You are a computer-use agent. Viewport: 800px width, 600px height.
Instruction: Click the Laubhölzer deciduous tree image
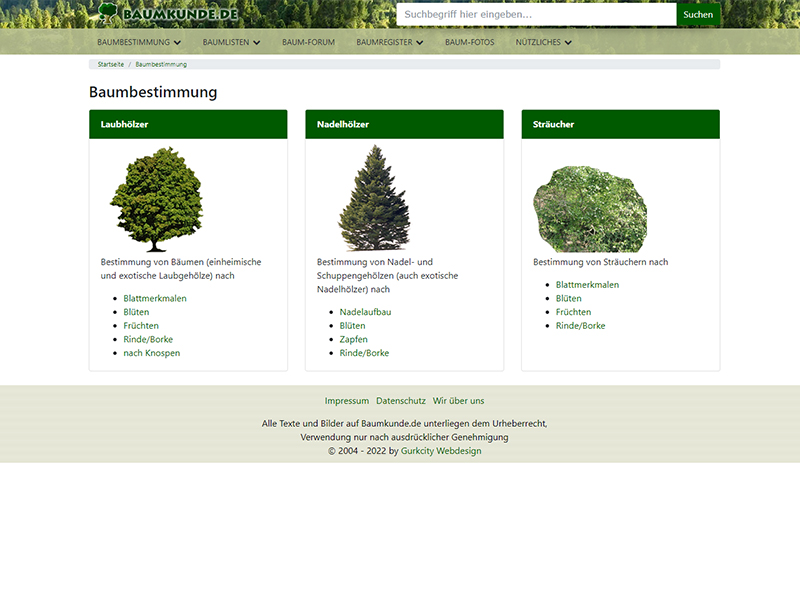[155, 199]
